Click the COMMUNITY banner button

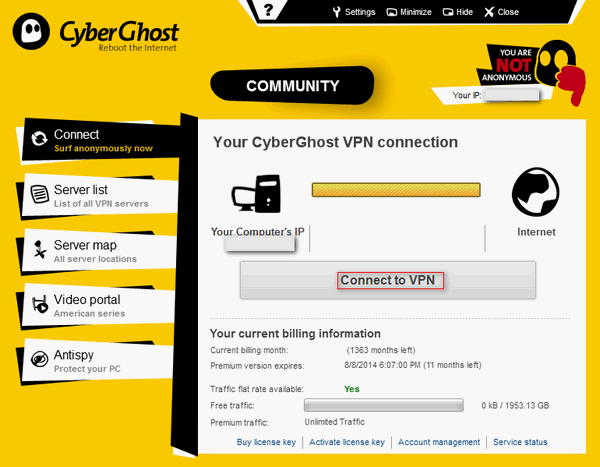click(x=292, y=85)
